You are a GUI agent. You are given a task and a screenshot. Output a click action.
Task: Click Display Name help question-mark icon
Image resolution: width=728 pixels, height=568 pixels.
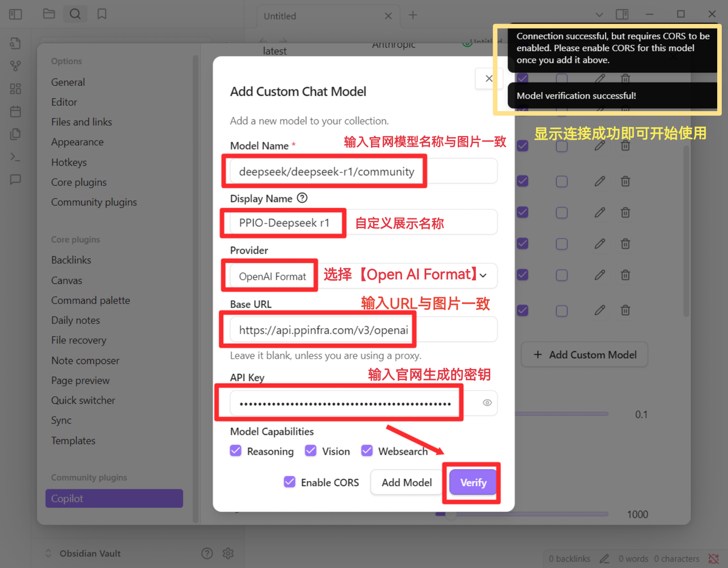click(x=302, y=198)
